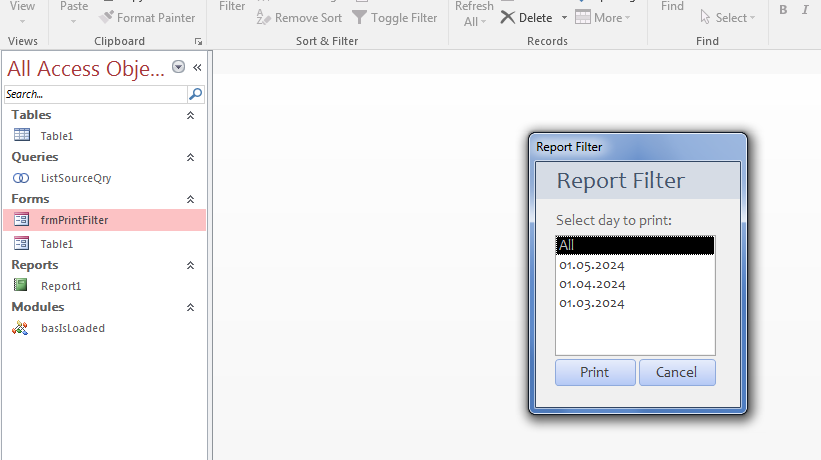Click the Toggle Filter funnel icon
This screenshot has width=821, height=460.
pyautogui.click(x=359, y=17)
